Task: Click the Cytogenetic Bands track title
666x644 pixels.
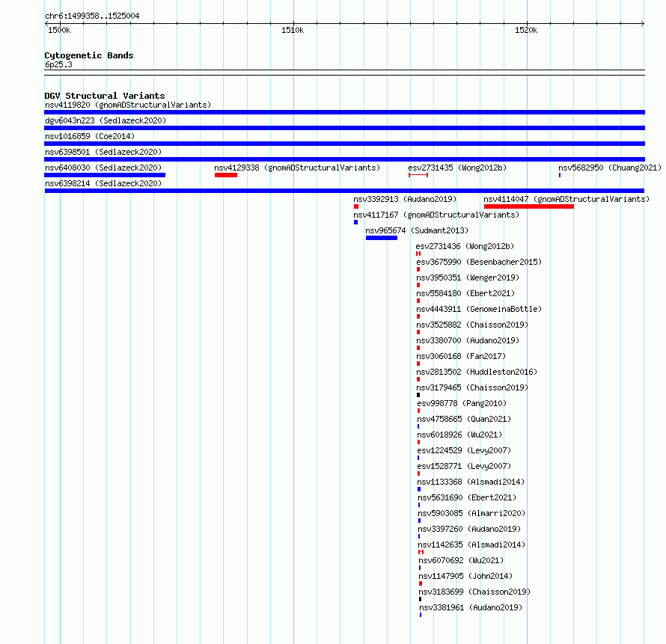Action: [x=89, y=55]
